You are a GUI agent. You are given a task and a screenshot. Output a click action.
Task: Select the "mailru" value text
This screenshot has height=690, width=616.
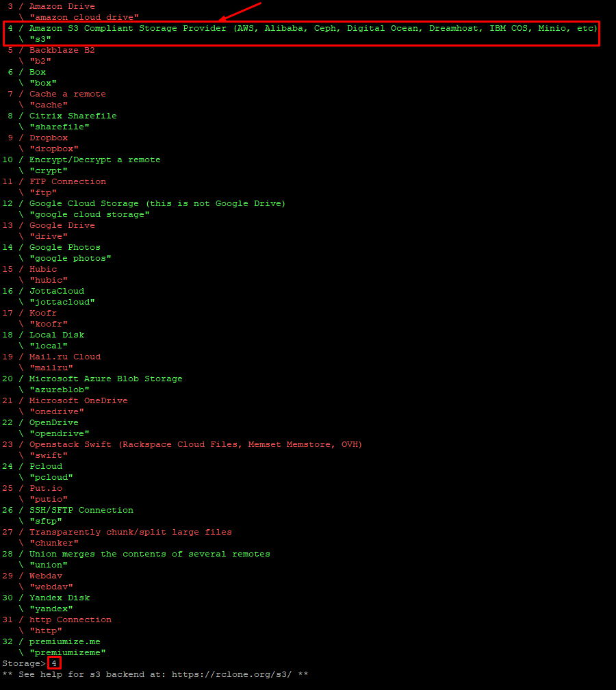coord(51,368)
